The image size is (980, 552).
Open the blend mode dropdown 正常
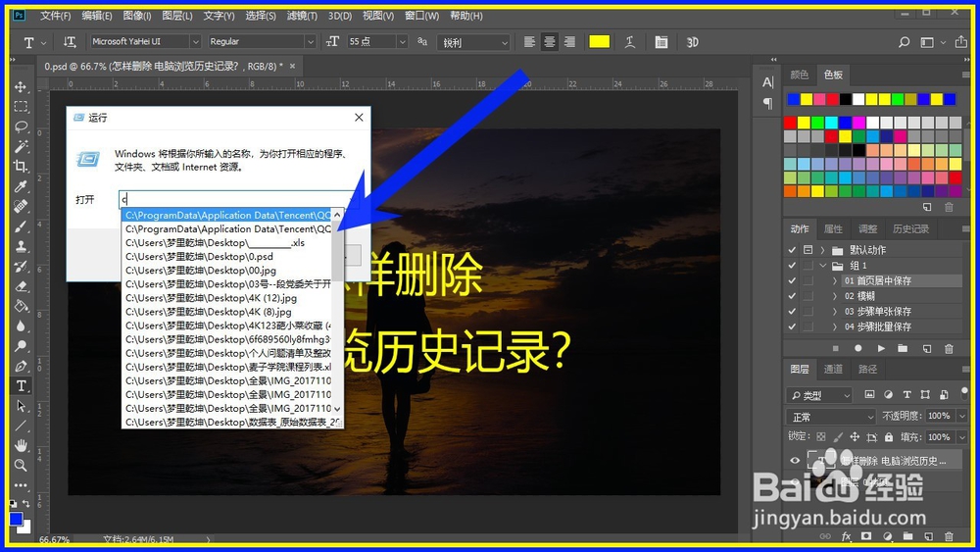pyautogui.click(x=831, y=417)
